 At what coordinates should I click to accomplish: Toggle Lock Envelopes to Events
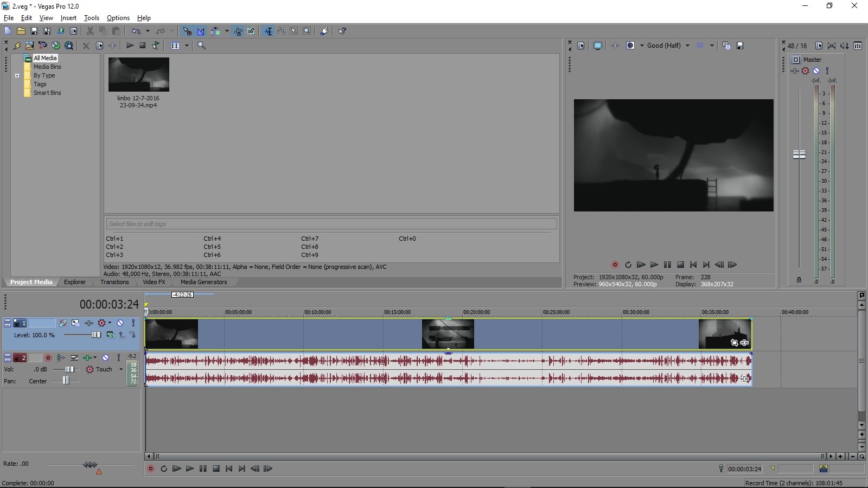[x=238, y=31]
